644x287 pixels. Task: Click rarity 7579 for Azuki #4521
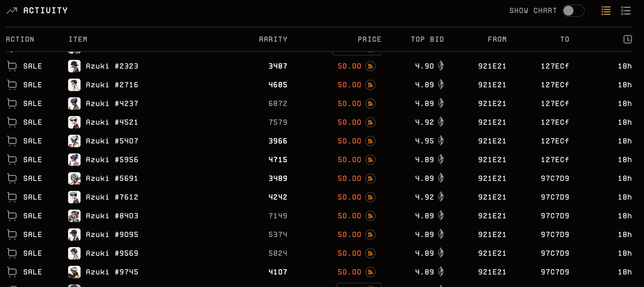point(278,122)
